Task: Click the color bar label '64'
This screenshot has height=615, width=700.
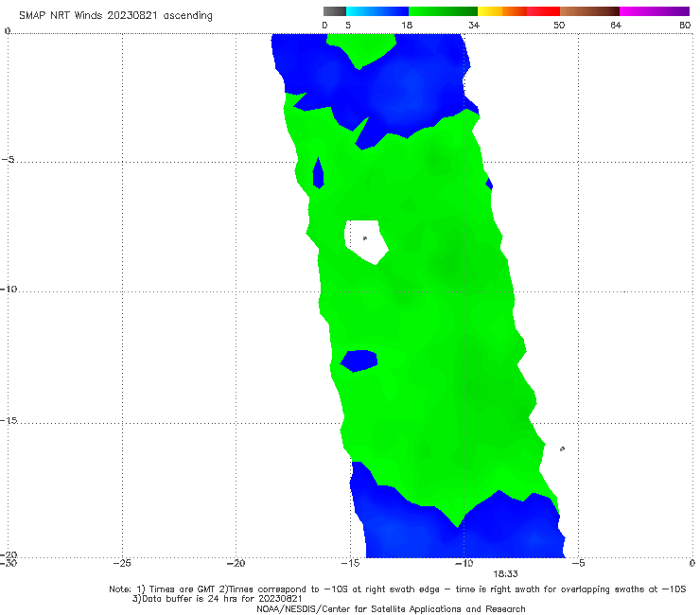Action: tap(616, 26)
